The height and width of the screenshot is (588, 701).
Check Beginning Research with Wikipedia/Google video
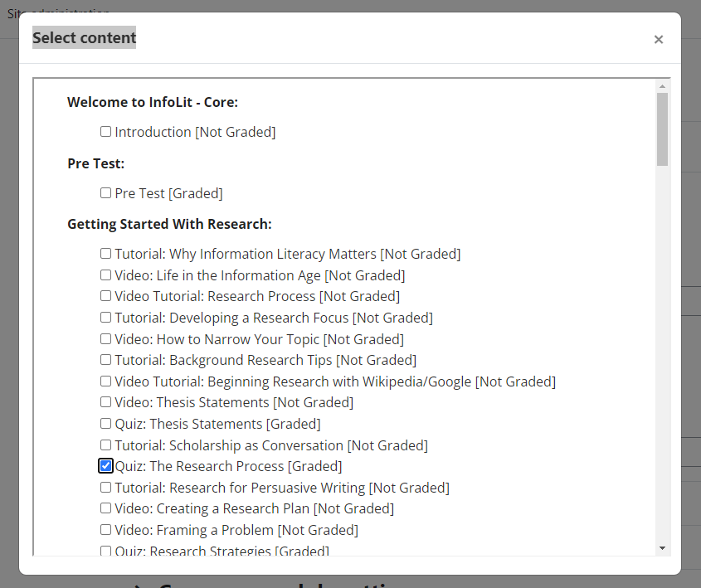[x=105, y=381]
